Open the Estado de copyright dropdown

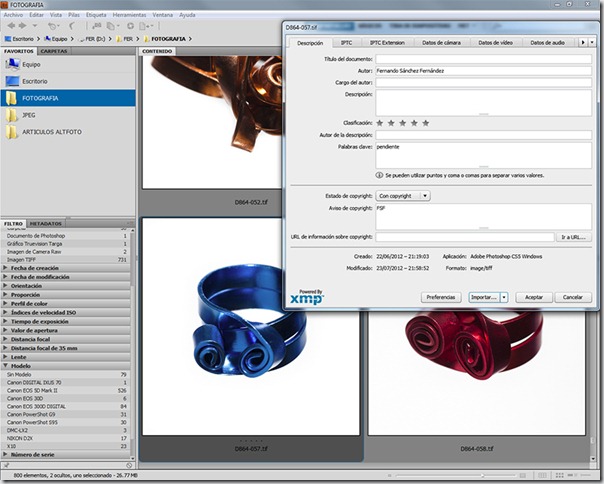(x=403, y=196)
